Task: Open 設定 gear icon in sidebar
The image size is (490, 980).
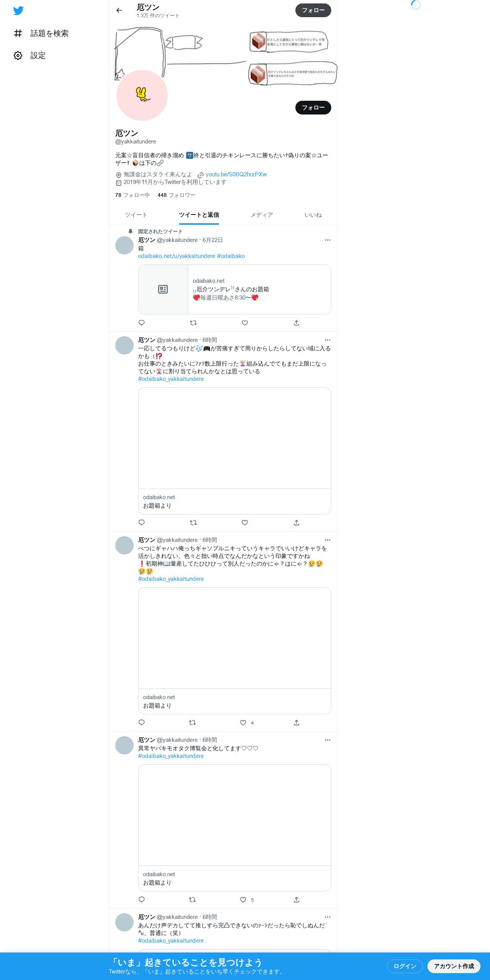Action: [x=18, y=55]
